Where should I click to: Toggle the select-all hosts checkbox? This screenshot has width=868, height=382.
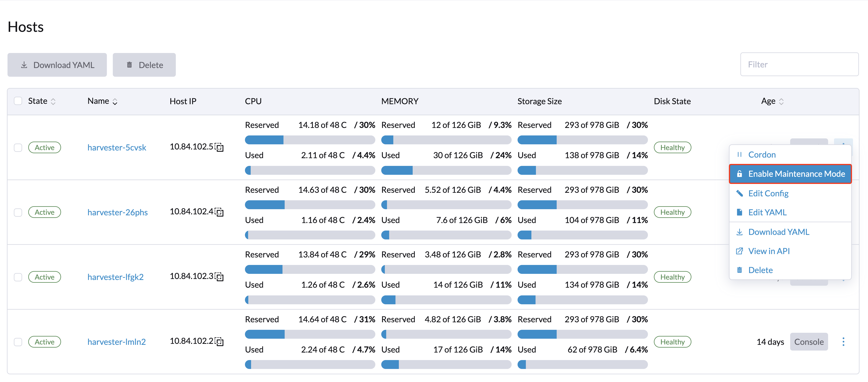[18, 101]
